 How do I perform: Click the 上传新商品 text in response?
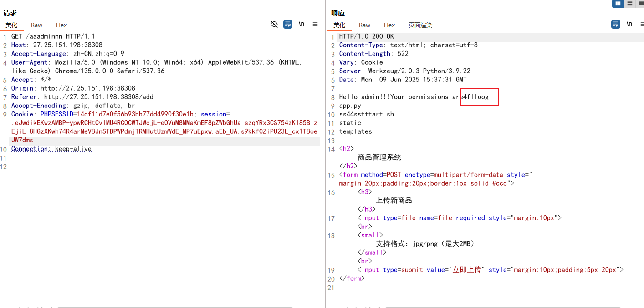394,201
